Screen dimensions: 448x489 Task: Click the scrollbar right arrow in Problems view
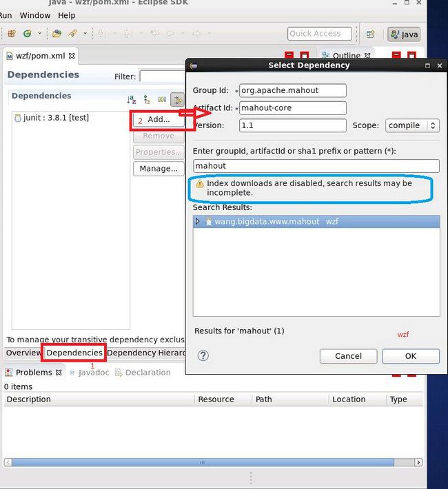418,462
